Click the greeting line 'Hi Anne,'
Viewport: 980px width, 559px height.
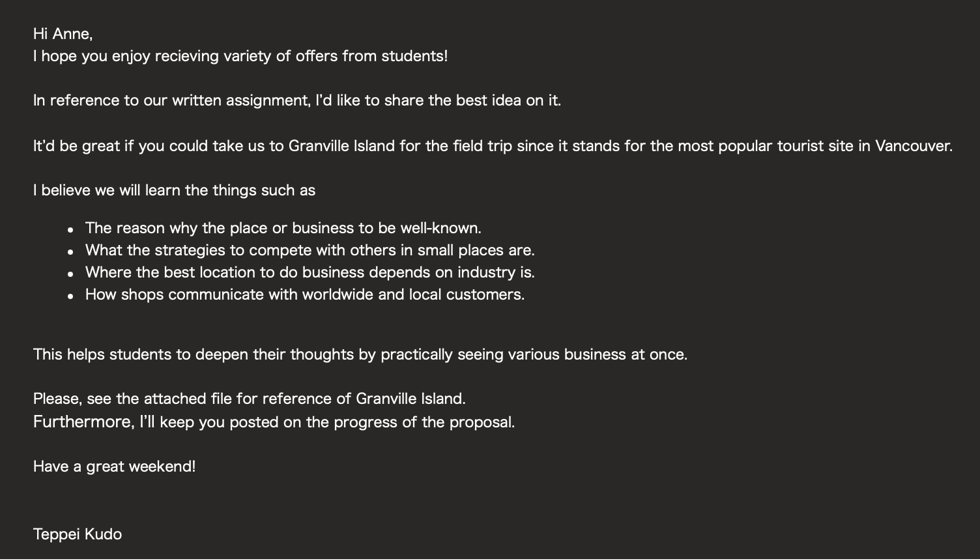63,34
